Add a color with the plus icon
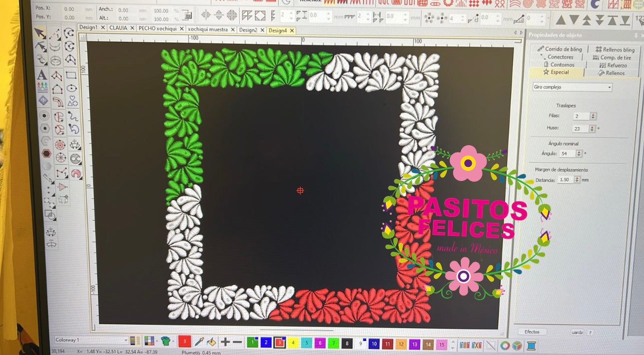This screenshot has height=355, width=644. 225,342
